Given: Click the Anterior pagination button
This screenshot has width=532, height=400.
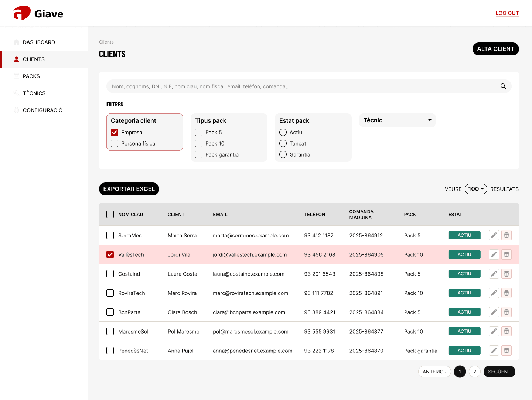Looking at the screenshot, I should tap(434, 372).
